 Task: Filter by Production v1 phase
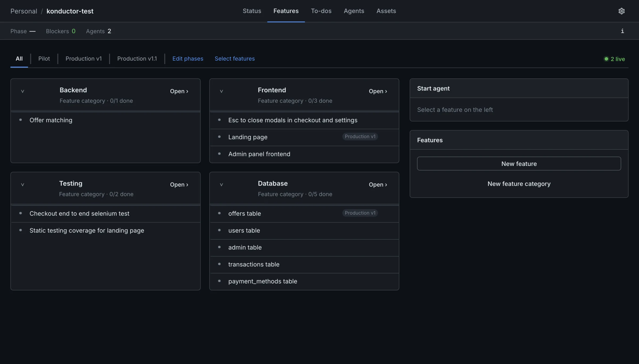84,59
